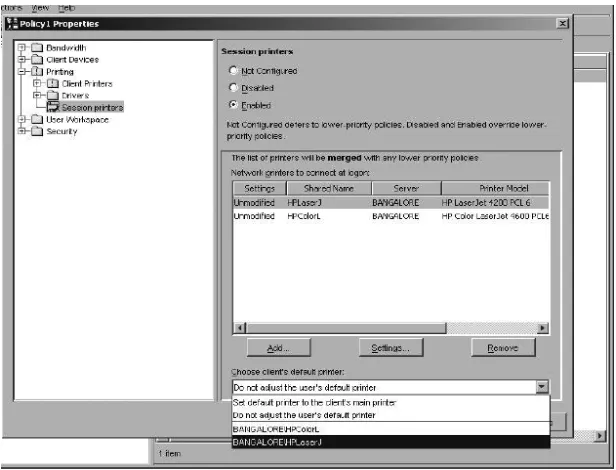Click the Client Devices folder icon

(x=37, y=60)
